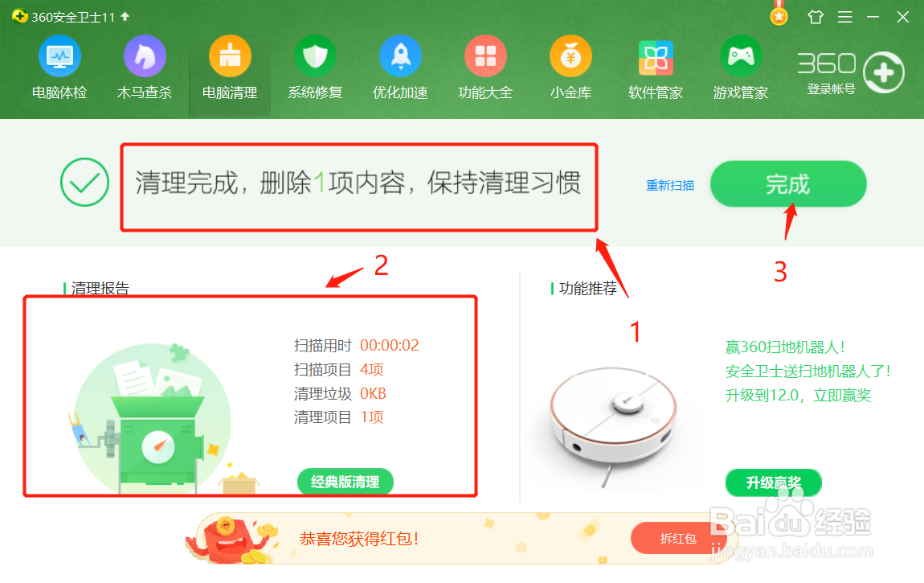The height and width of the screenshot is (583, 924).
Task: Launch 优化加速 rocket icon
Action: [400, 56]
